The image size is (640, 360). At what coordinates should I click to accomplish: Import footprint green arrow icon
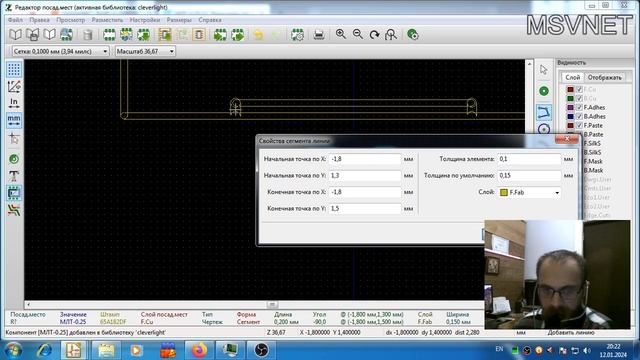[x=220, y=35]
